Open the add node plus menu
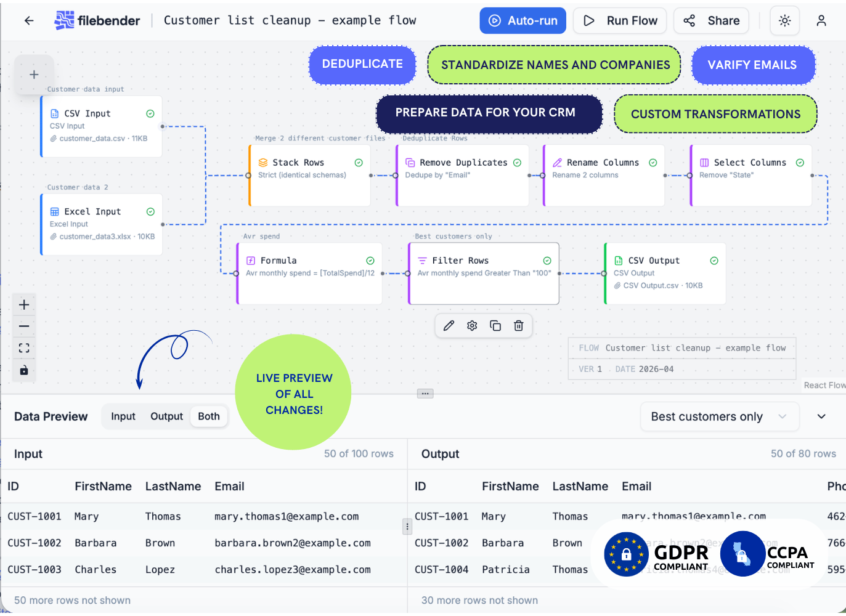This screenshot has height=616, width=846. point(34,75)
